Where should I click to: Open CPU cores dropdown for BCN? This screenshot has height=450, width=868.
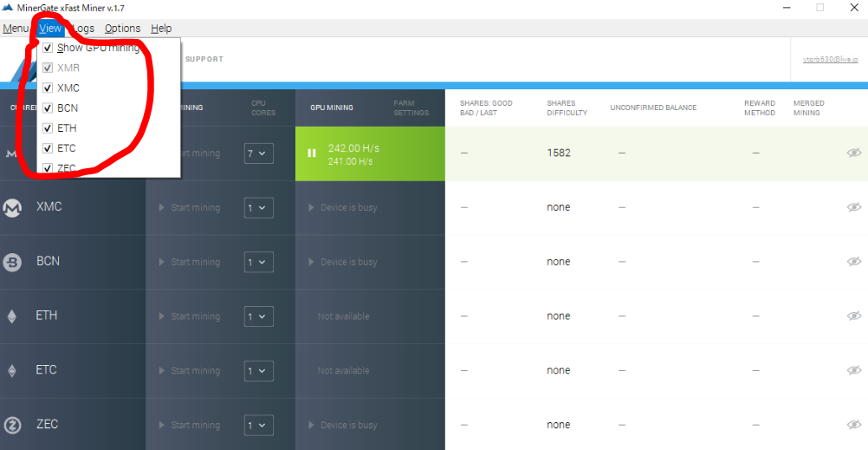[258, 262]
